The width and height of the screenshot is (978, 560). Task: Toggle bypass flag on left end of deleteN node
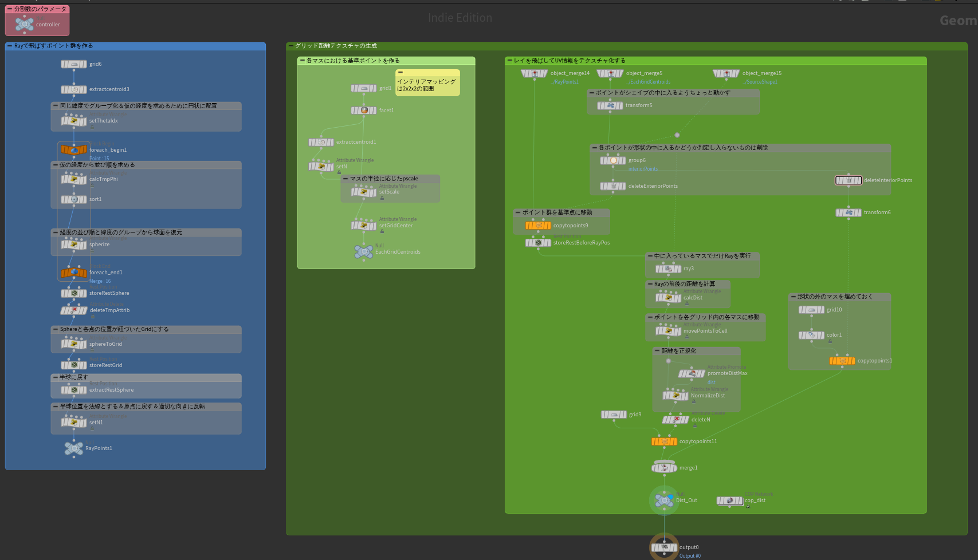(665, 420)
